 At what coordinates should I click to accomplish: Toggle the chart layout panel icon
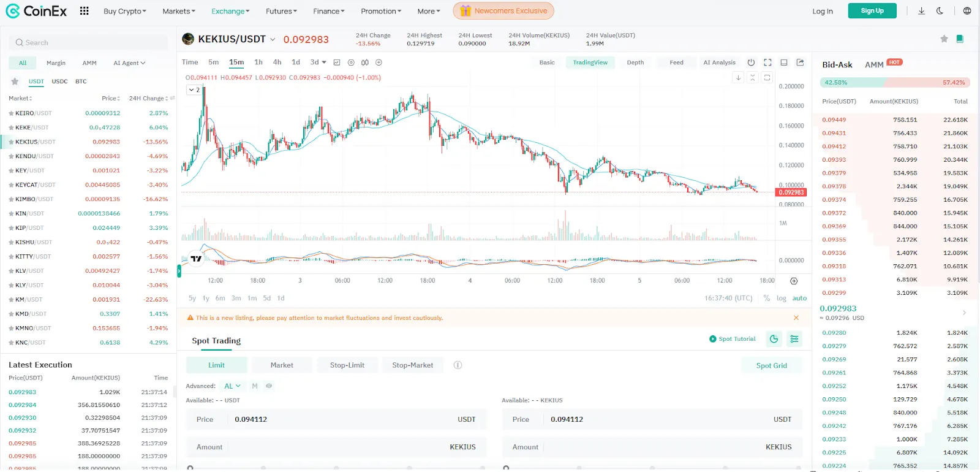click(783, 63)
